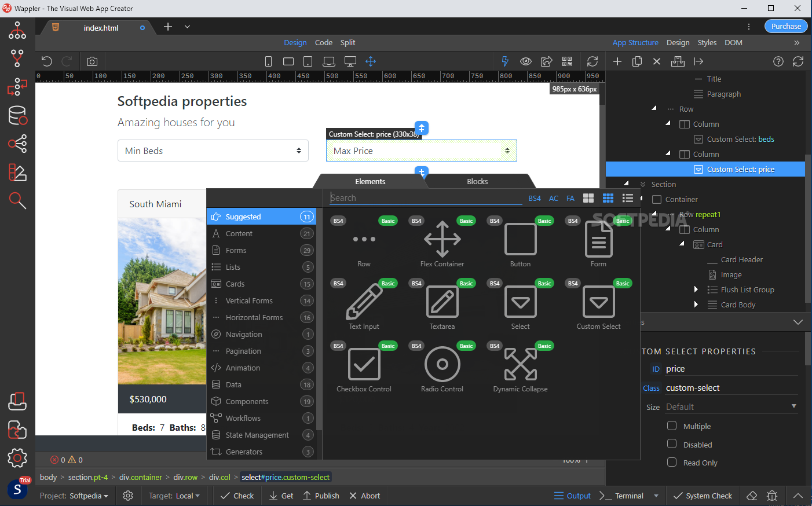The height and width of the screenshot is (506, 812).
Task: Switch to the Blocks tab
Action: [x=477, y=181]
